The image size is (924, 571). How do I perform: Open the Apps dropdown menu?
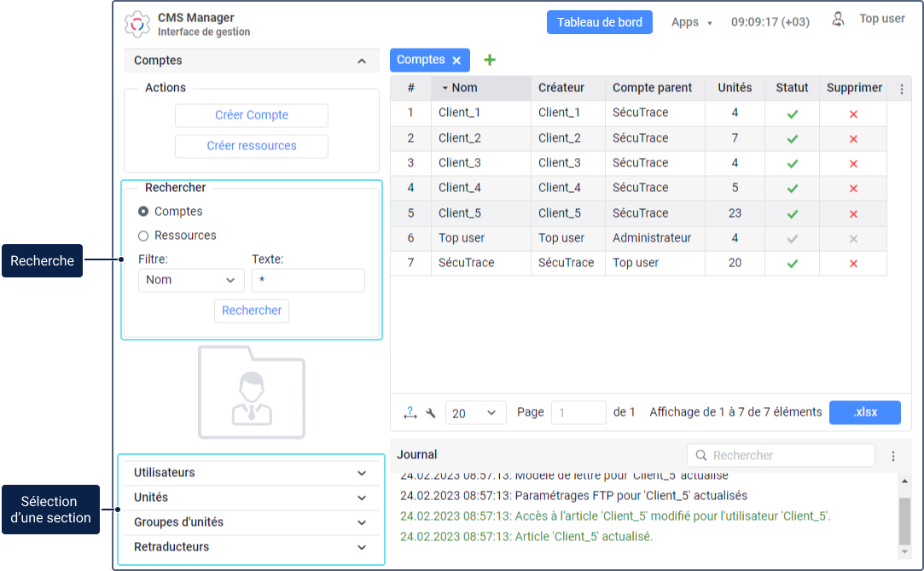pyautogui.click(x=691, y=22)
